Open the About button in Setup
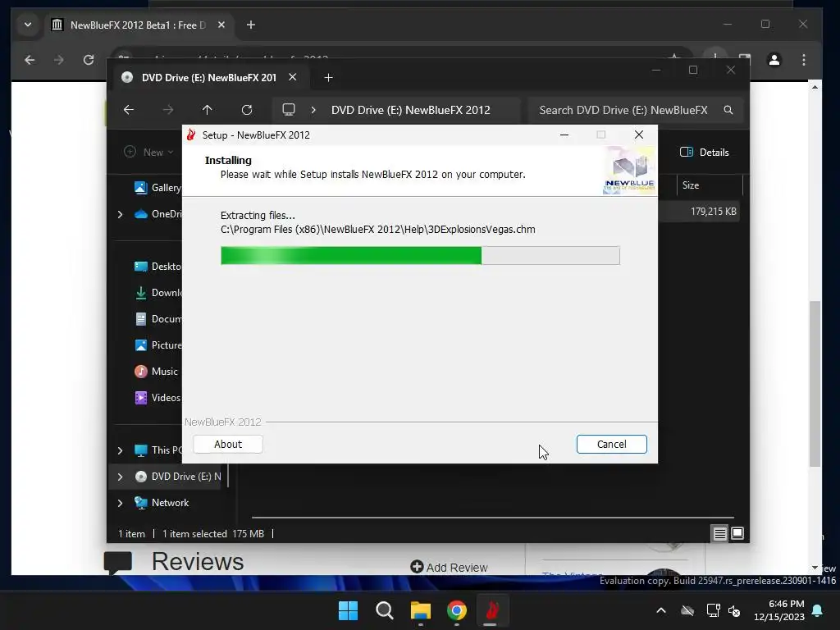This screenshot has height=630, width=840. pos(228,444)
